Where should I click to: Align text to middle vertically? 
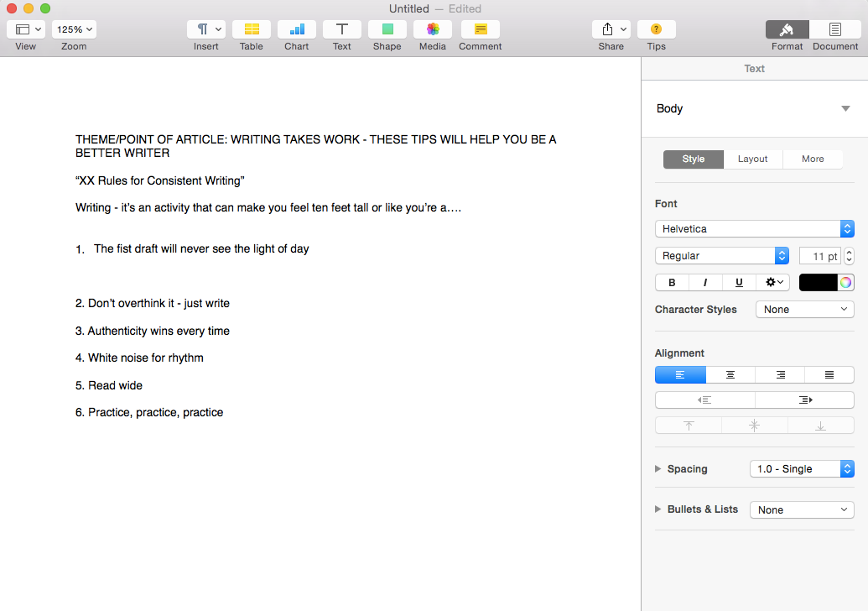[x=755, y=426]
